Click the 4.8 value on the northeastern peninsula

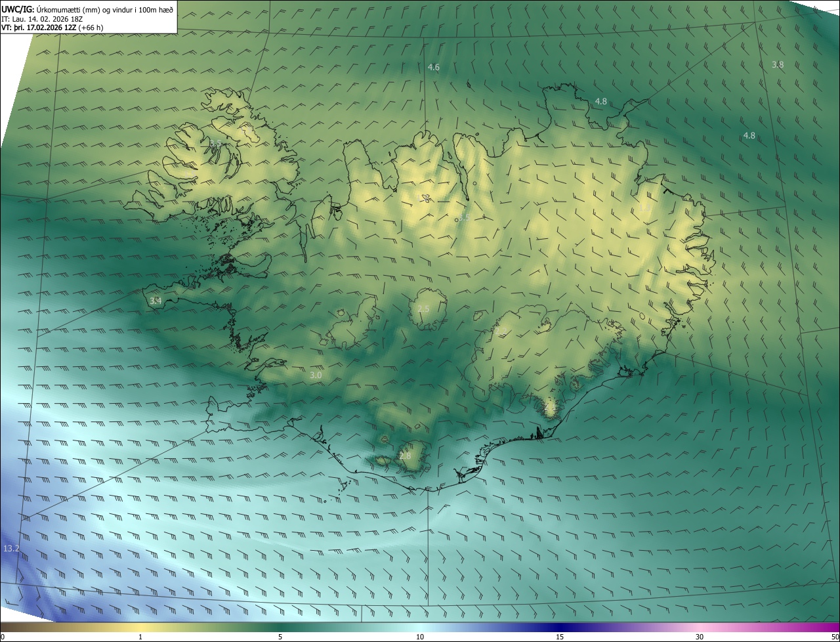click(x=600, y=101)
